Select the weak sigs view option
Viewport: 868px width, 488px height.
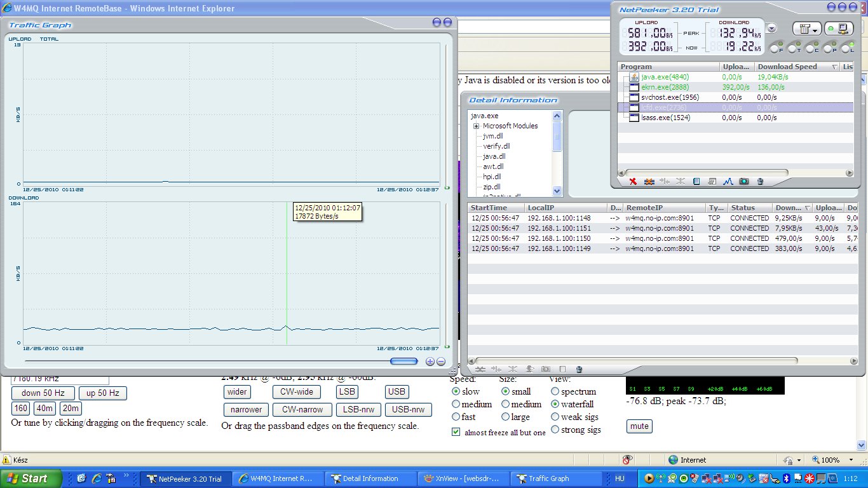point(555,417)
